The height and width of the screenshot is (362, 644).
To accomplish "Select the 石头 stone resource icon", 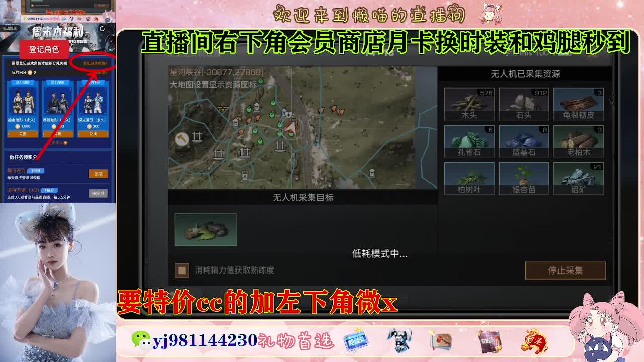I will (523, 103).
